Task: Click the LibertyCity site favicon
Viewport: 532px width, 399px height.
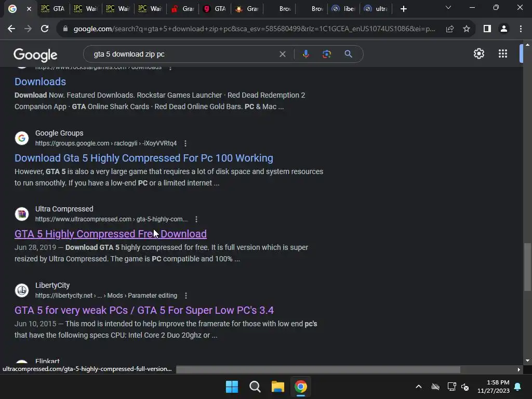Action: pyautogui.click(x=22, y=290)
